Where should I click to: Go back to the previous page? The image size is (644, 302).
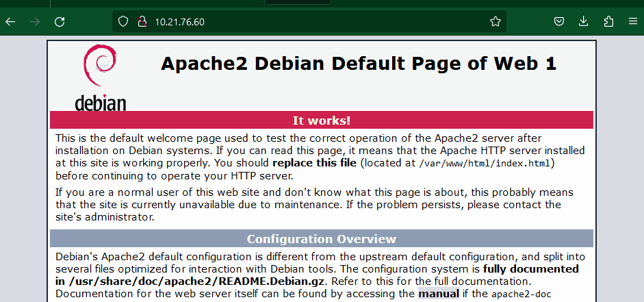click(10, 21)
